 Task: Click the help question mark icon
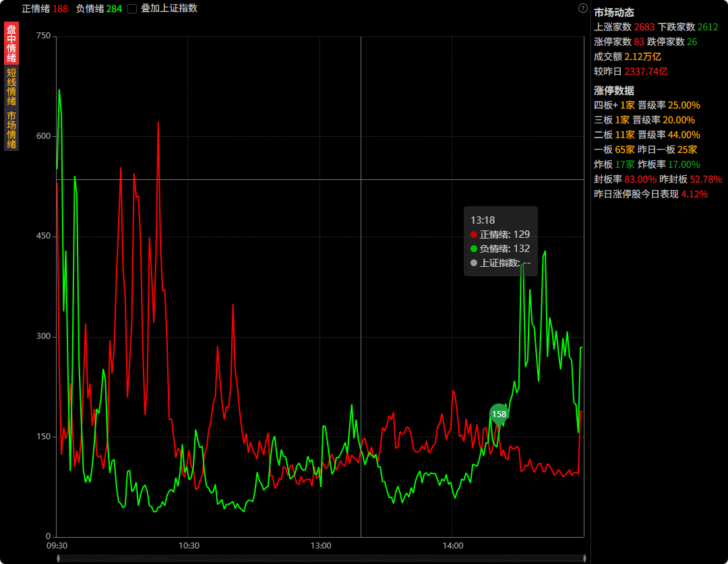583,8
